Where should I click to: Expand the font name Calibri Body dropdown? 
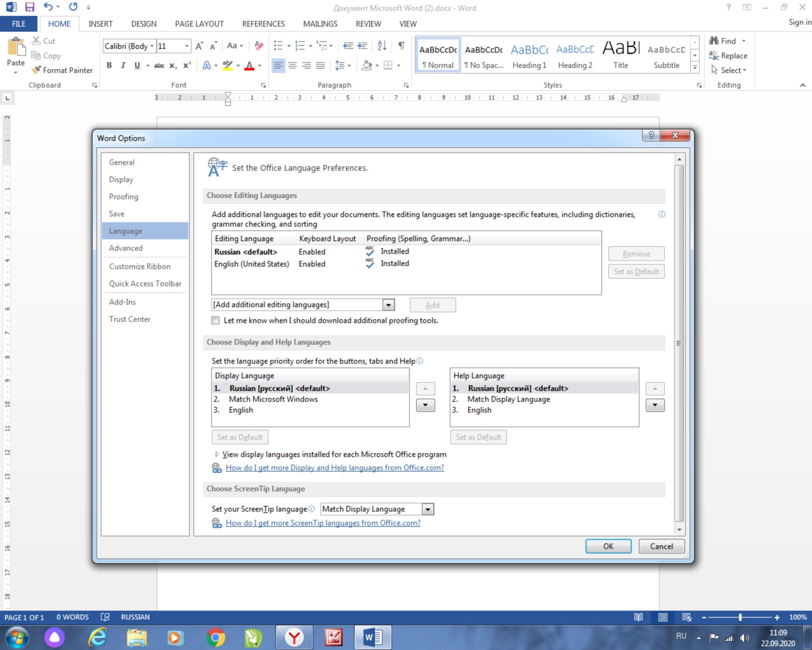[151, 45]
